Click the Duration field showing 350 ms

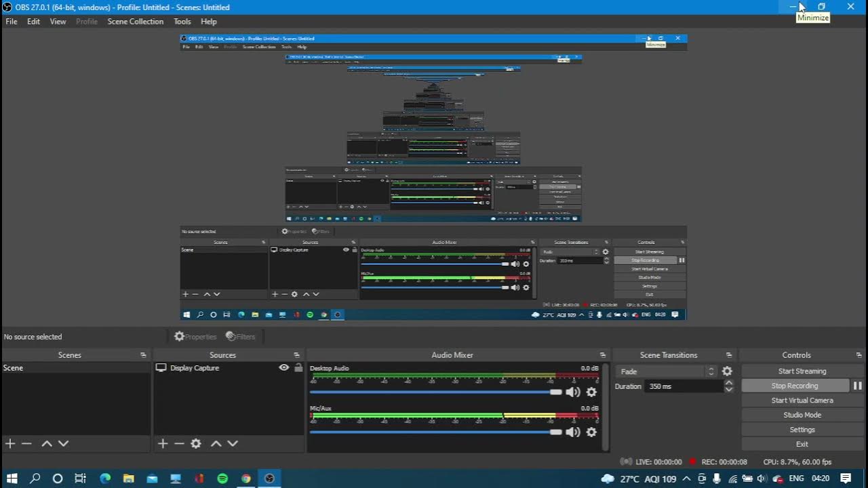coord(685,386)
